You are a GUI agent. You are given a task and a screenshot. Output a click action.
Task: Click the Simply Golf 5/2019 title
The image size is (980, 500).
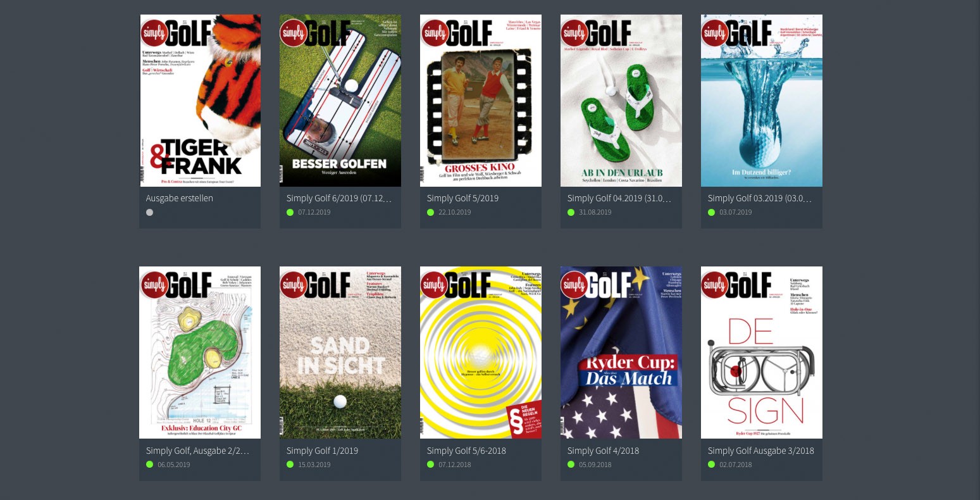pyautogui.click(x=462, y=198)
